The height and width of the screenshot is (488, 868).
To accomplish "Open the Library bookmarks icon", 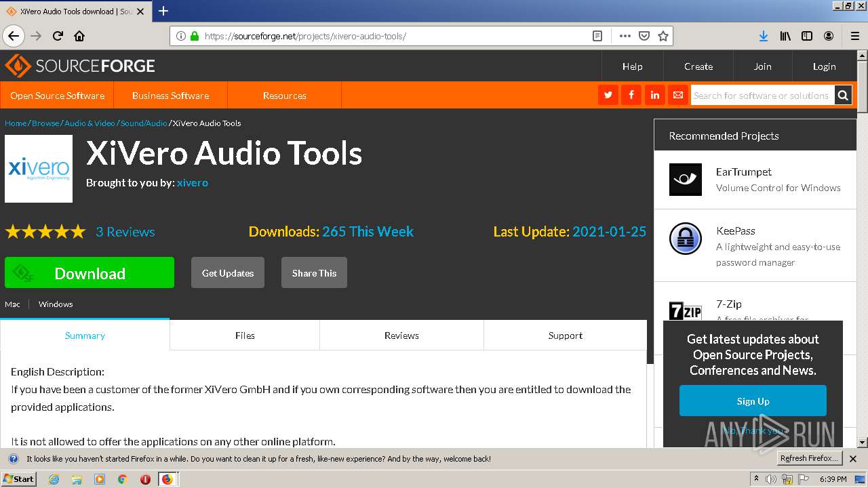I will coord(785,36).
